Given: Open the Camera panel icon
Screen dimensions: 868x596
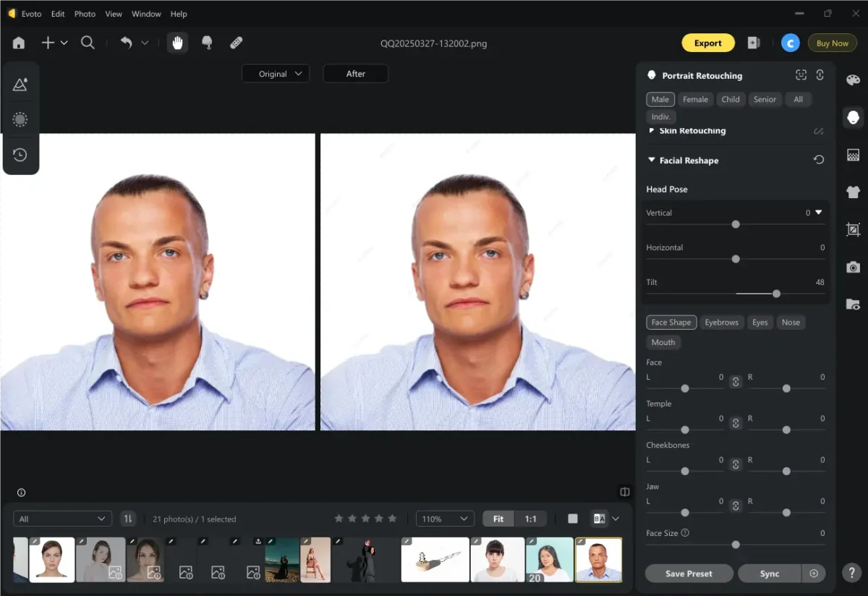Looking at the screenshot, I should click(853, 268).
